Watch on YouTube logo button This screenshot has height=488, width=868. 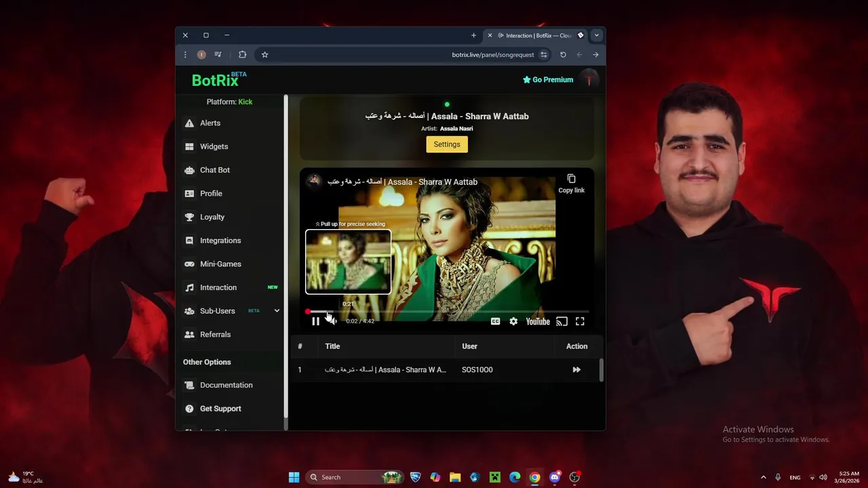pyautogui.click(x=538, y=321)
